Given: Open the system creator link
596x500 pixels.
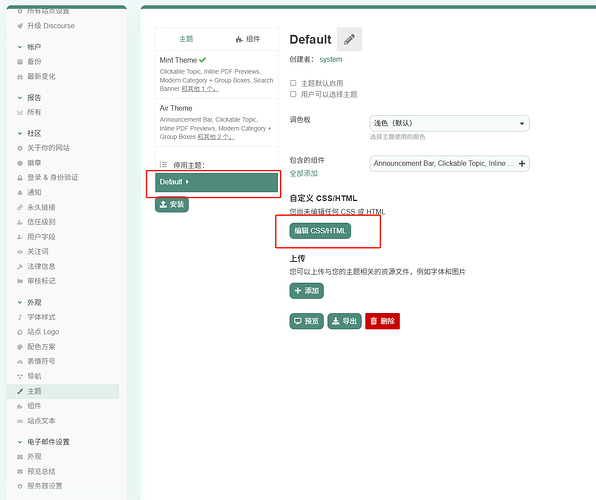Looking at the screenshot, I should 331,59.
